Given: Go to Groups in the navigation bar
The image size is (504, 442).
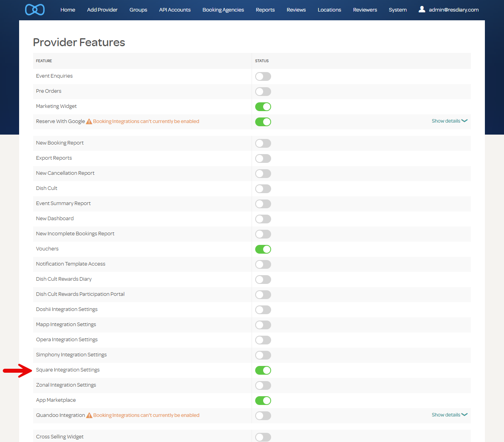Looking at the screenshot, I should (138, 10).
